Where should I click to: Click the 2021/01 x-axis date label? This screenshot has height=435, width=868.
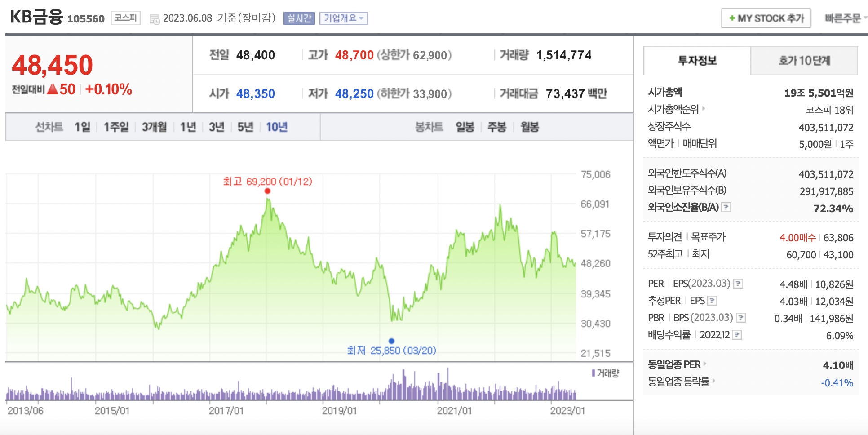454,411
